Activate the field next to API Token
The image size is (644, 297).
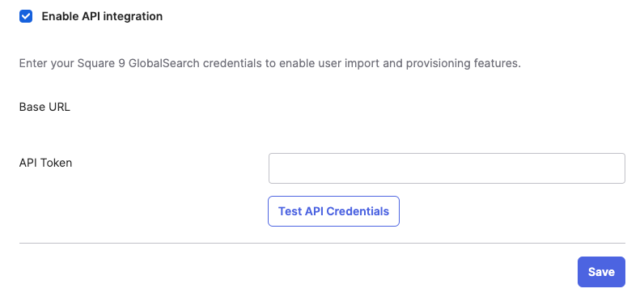click(447, 168)
